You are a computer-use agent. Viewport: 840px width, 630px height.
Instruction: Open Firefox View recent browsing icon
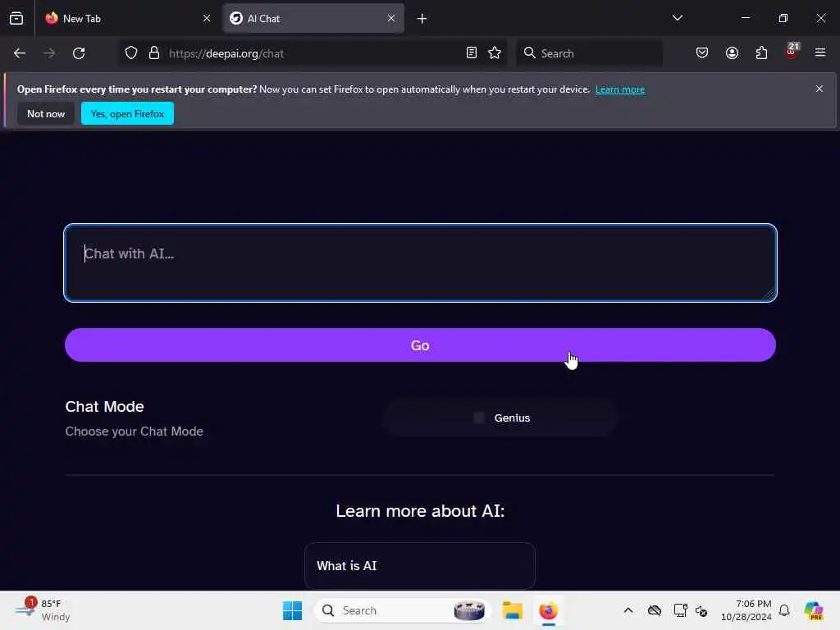pos(16,18)
